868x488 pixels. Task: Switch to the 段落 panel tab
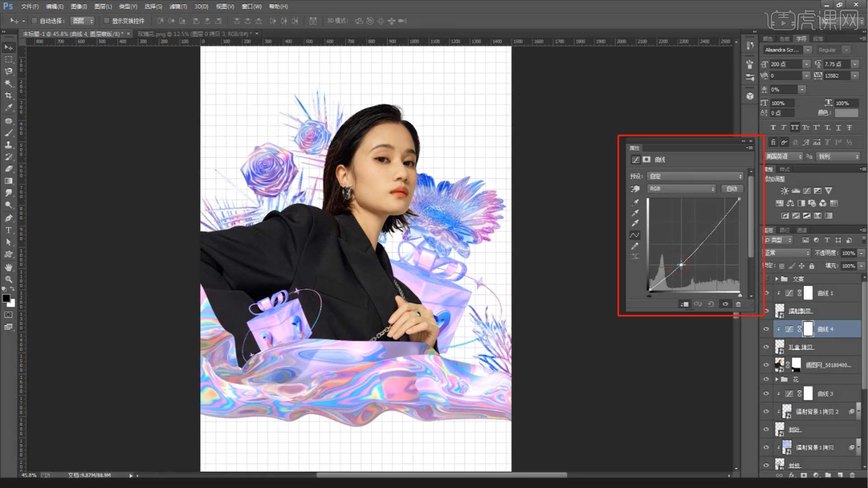818,39
